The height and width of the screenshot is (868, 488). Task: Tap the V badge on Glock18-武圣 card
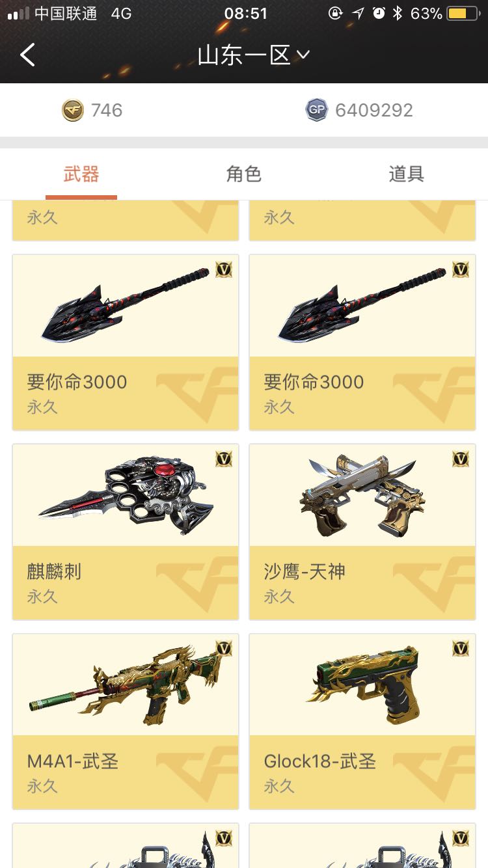[x=461, y=649]
